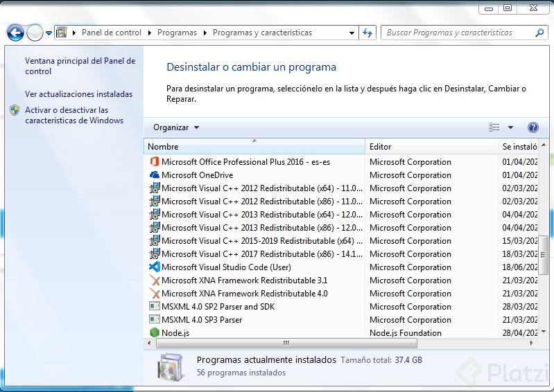Select 'Microsoft XNA Framework Redistributable 3.1' name
This screenshot has height=392, width=554.
(245, 280)
